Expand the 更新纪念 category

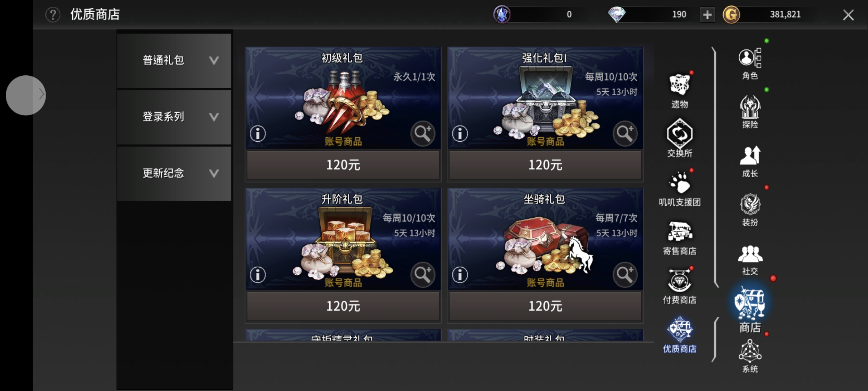click(x=174, y=173)
